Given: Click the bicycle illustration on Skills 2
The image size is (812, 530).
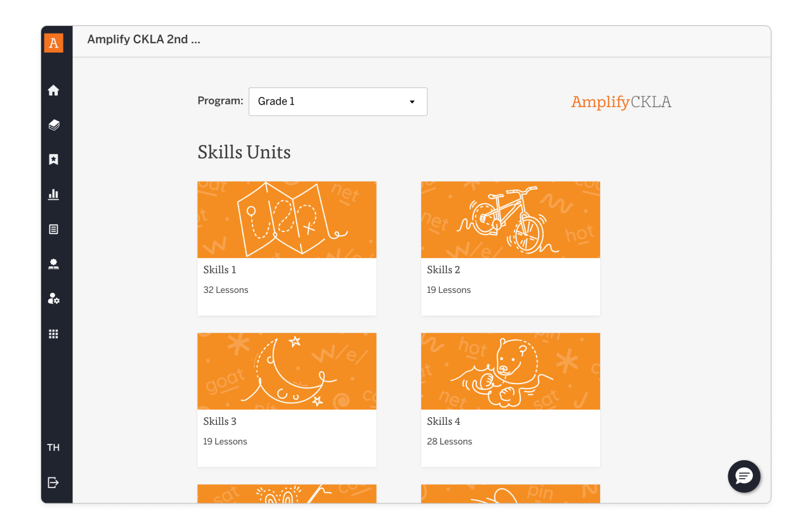Looking at the screenshot, I should tap(510, 219).
